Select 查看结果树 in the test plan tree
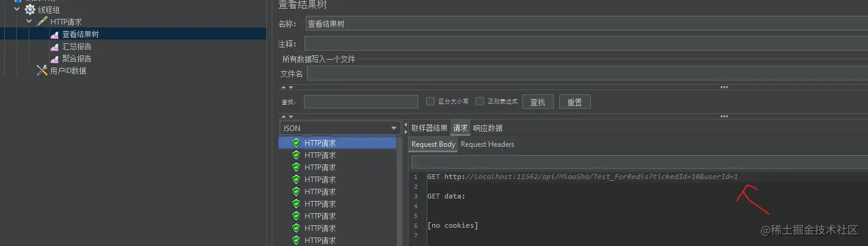 [80, 35]
